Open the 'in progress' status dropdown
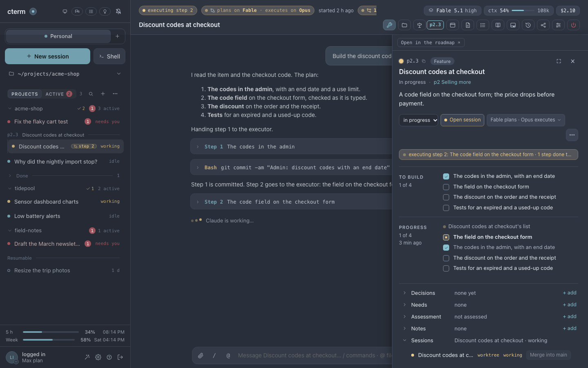Screen dimensions: 588x368 pyautogui.click(x=419, y=120)
